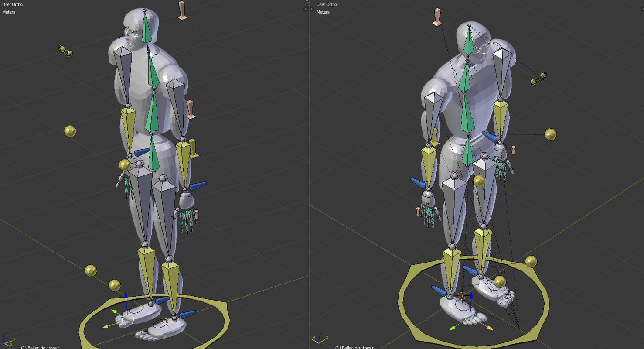Click the 'Meters' label in right viewport
Viewport: 644px width, 349px height.
[x=323, y=12]
